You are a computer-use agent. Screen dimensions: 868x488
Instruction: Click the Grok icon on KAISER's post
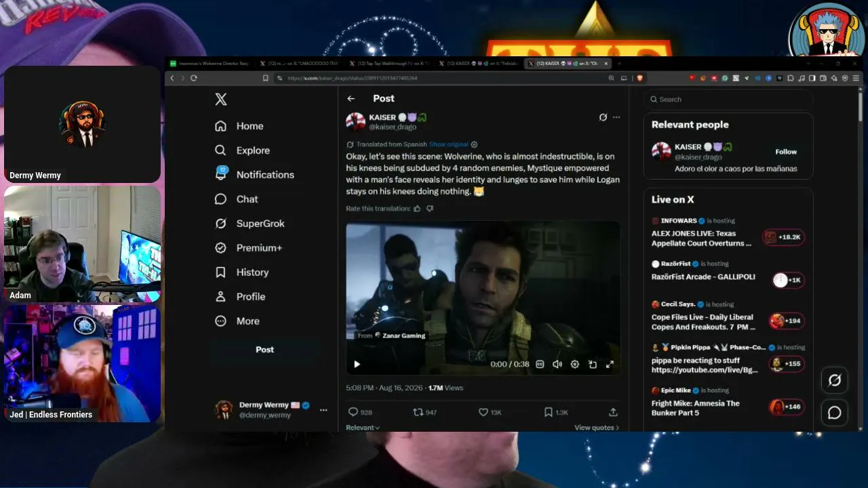tap(603, 117)
